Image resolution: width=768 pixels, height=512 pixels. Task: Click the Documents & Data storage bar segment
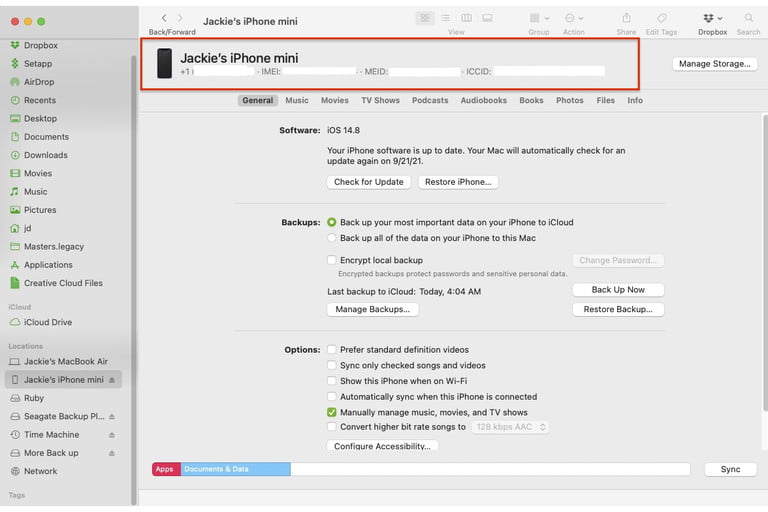[x=235, y=469]
